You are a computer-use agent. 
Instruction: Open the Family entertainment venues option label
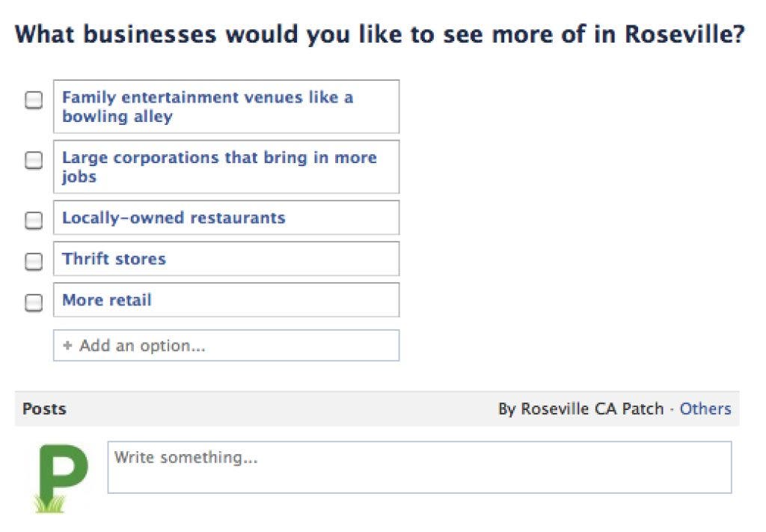coord(208,106)
